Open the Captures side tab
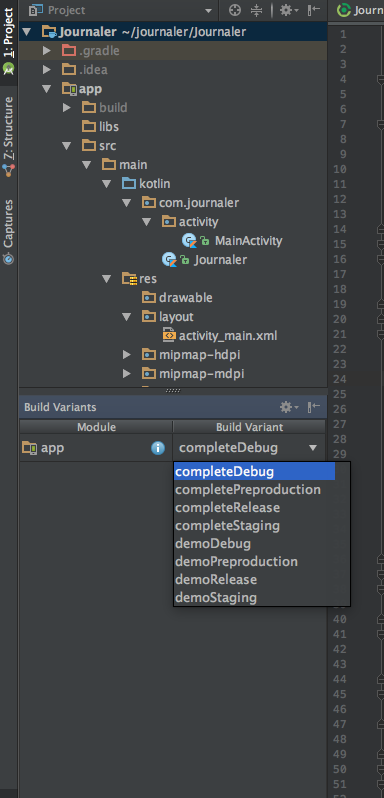Screen dimensions: 384x798 [8, 231]
